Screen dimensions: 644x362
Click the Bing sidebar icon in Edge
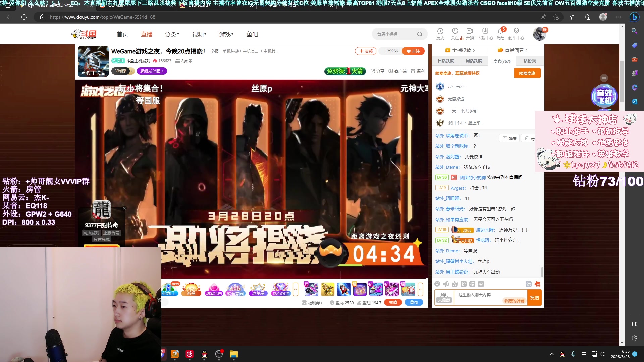coord(634,17)
